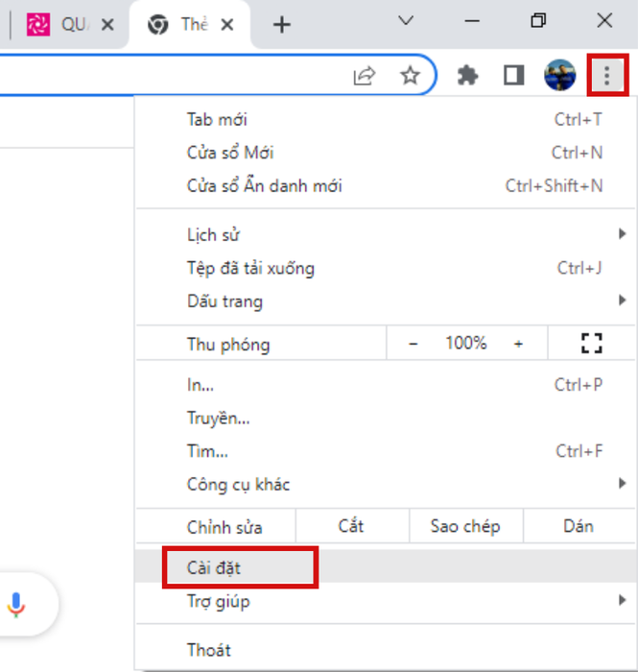Select Truyền... menu item
The width and height of the screenshot is (638, 672).
click(x=386, y=418)
